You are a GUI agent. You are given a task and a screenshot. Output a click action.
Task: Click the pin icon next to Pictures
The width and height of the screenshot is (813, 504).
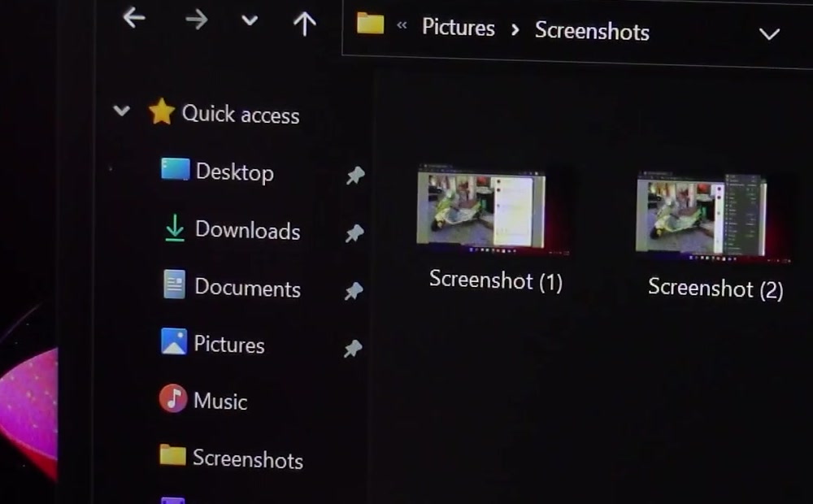tap(353, 349)
